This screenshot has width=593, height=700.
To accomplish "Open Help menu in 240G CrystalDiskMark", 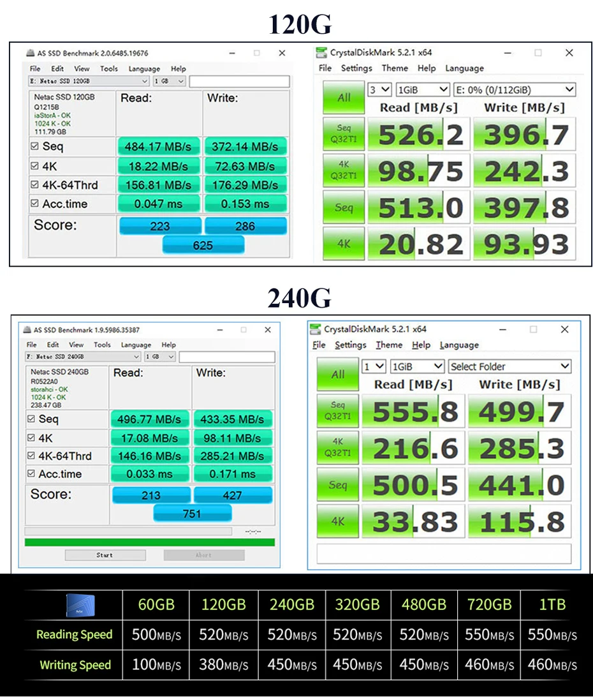I will [x=421, y=345].
